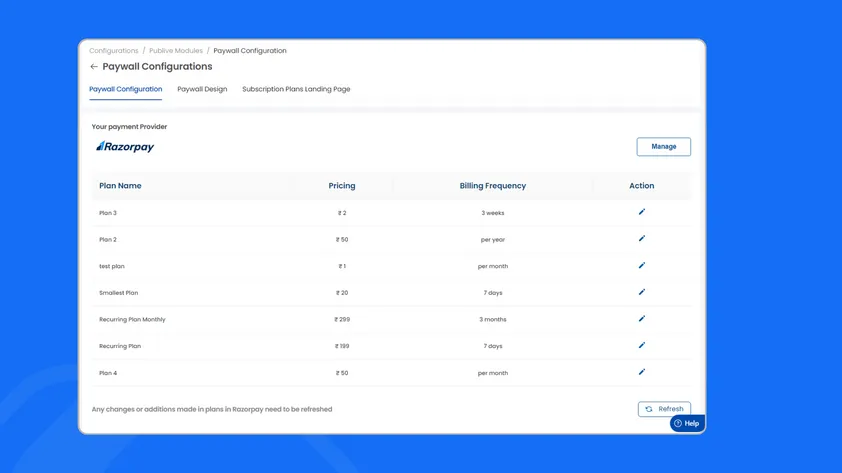The image size is (842, 473).
Task: Click the Razorpay logo
Action: pos(125,147)
